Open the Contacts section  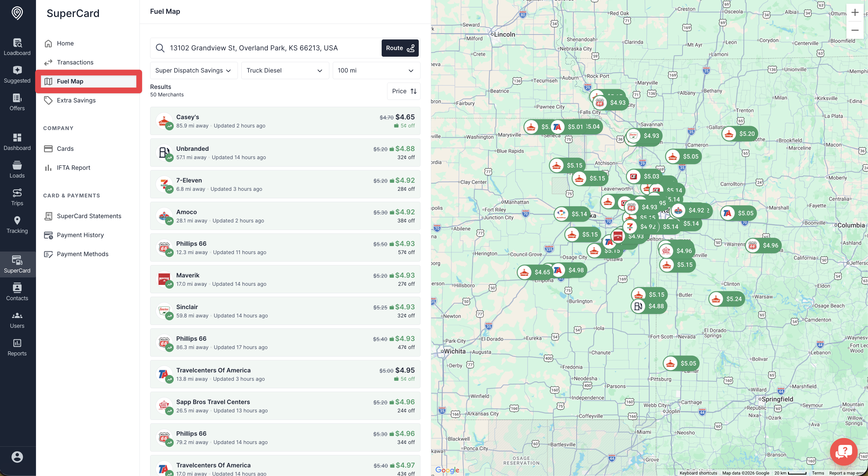pos(17,292)
